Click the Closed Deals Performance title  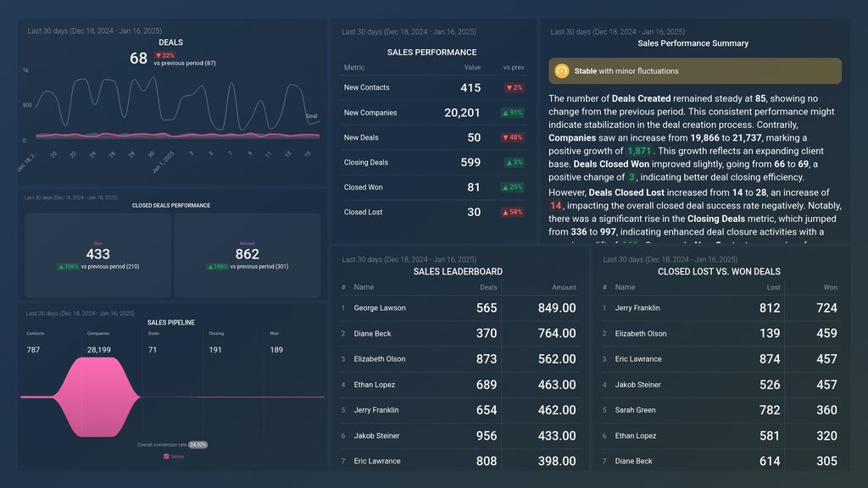[x=171, y=205]
